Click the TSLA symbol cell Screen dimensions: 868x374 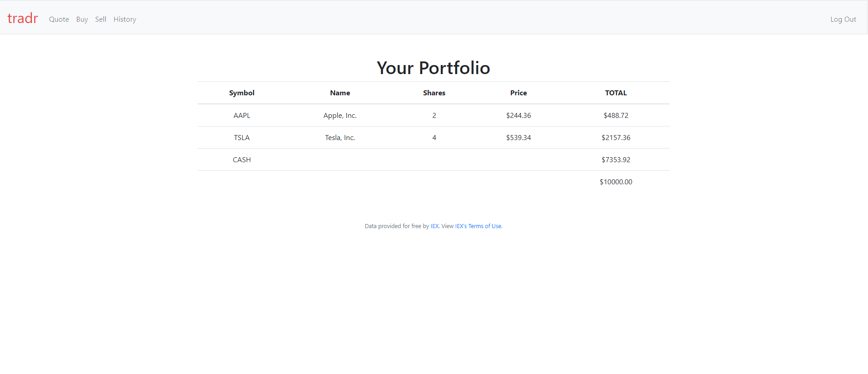click(242, 138)
